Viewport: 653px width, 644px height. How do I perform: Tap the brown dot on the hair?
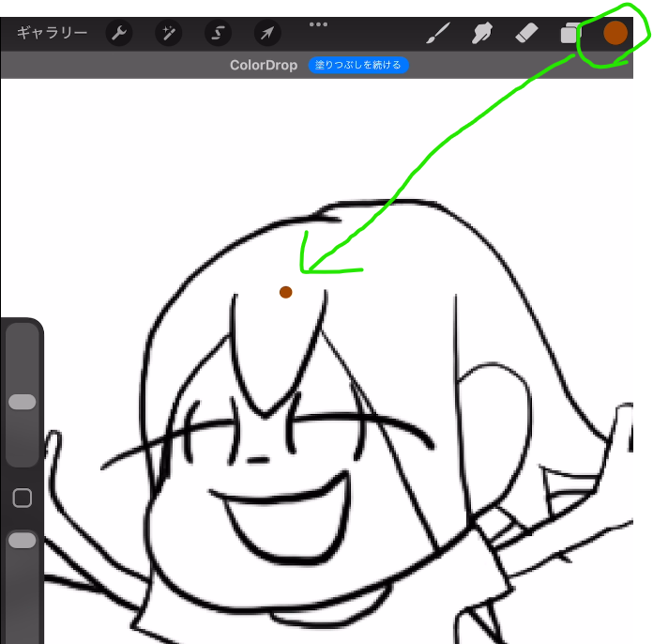[x=286, y=293]
